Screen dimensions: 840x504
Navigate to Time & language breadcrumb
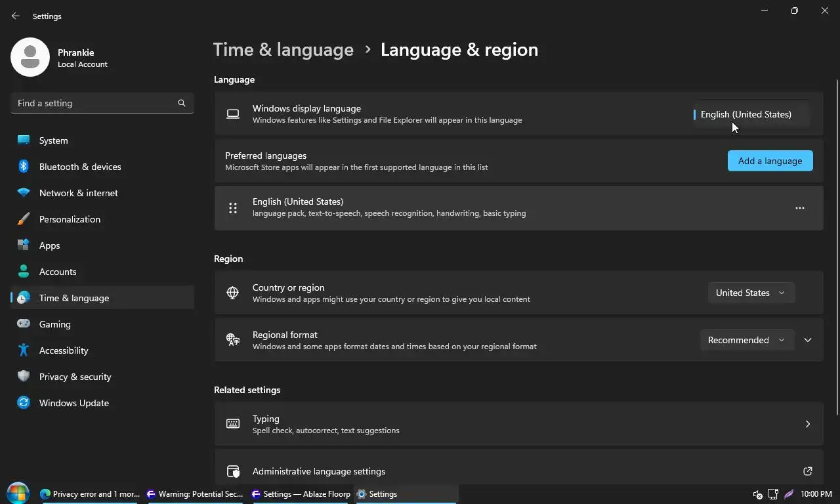click(283, 50)
